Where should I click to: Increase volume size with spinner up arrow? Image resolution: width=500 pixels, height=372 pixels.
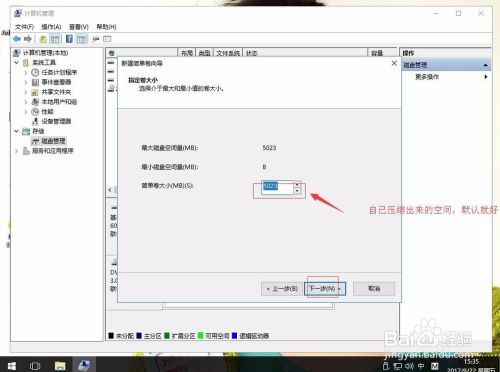(x=297, y=184)
